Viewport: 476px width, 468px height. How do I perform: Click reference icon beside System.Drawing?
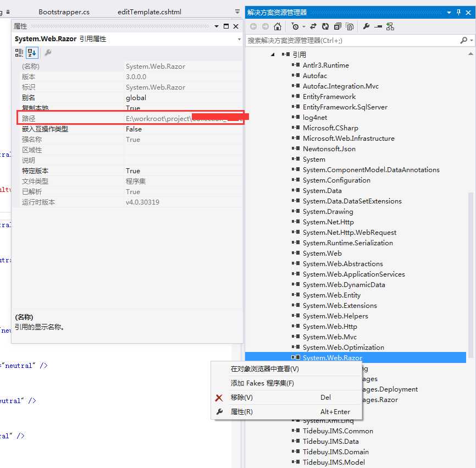pos(296,211)
